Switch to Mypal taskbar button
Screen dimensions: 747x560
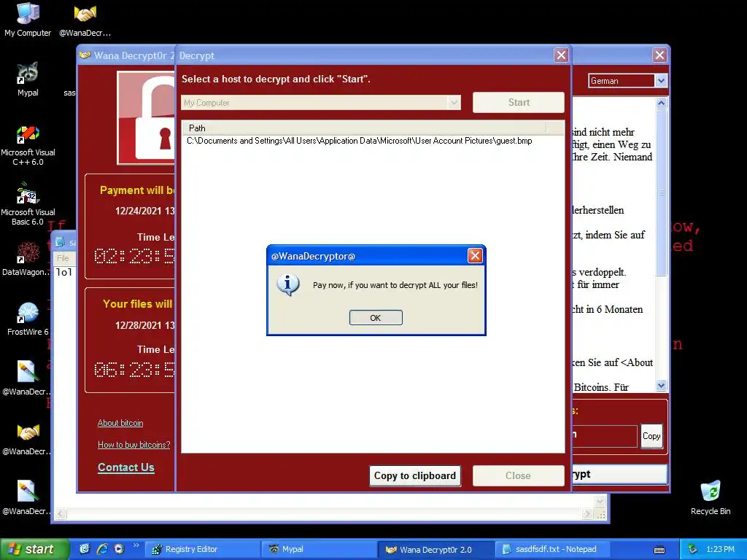click(320, 549)
